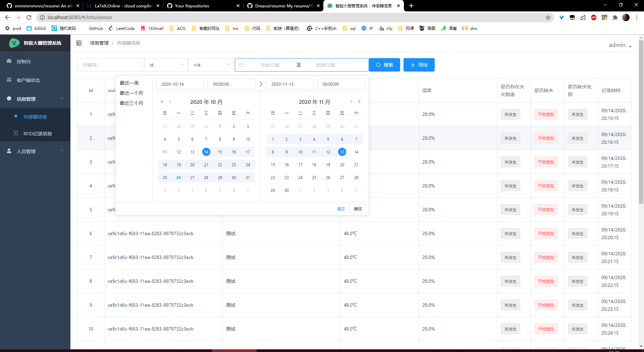Open the pwd bookmark
The width and height of the screenshot is (644, 352).
[x=13, y=28]
